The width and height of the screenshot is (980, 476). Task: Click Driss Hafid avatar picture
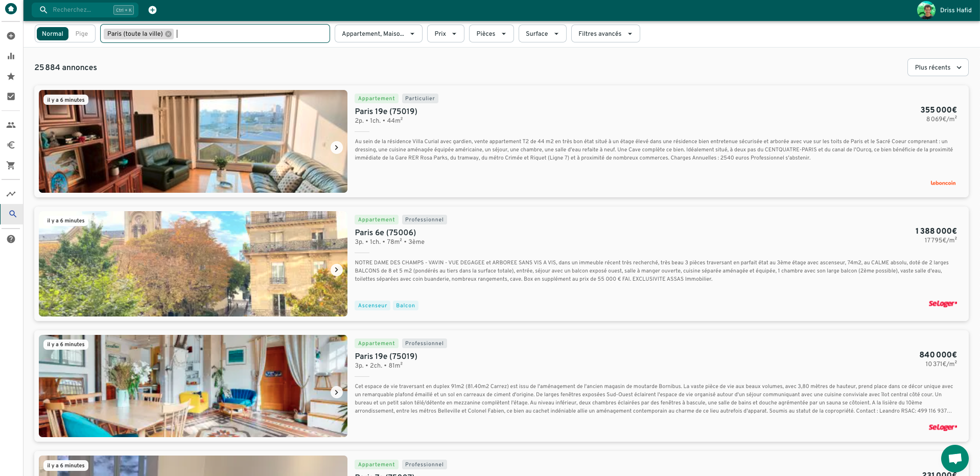click(926, 10)
